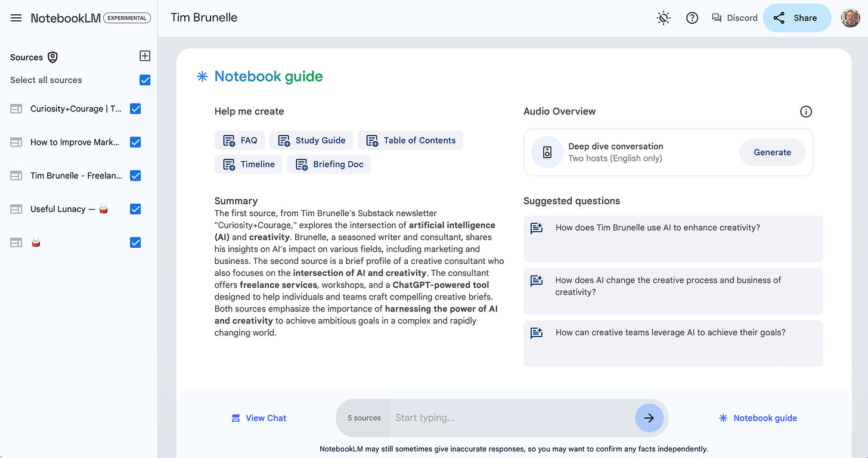Open the Tim Brunelle - Freelan... source

[x=76, y=176]
